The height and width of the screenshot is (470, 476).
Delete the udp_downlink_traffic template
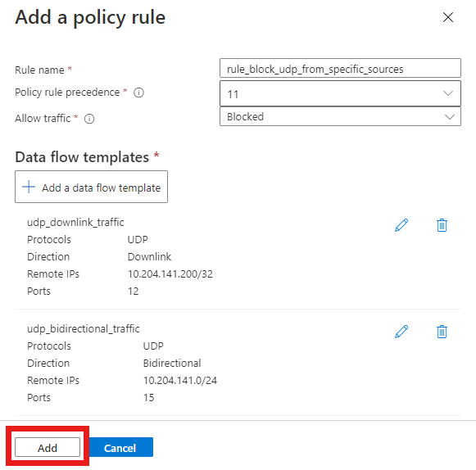pyautogui.click(x=442, y=225)
